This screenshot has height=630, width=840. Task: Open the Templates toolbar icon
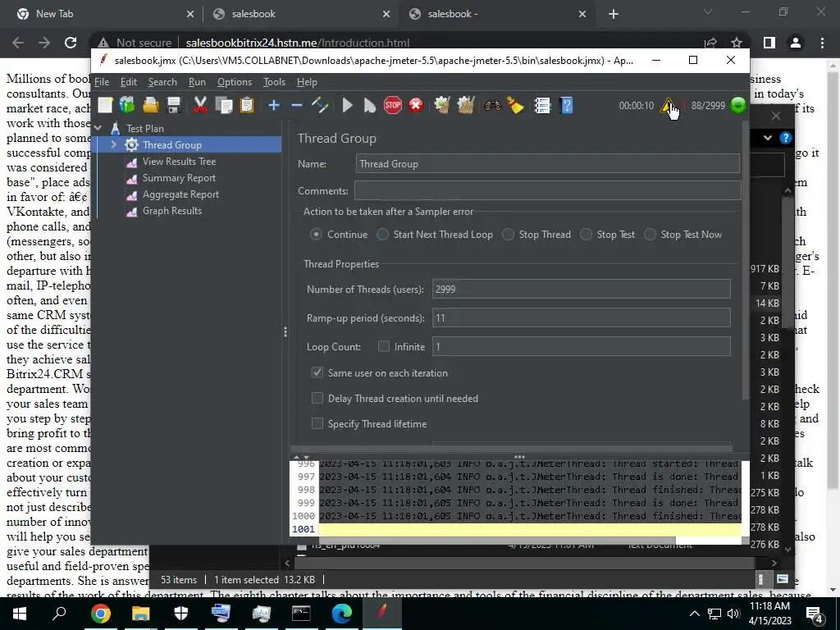(x=127, y=105)
